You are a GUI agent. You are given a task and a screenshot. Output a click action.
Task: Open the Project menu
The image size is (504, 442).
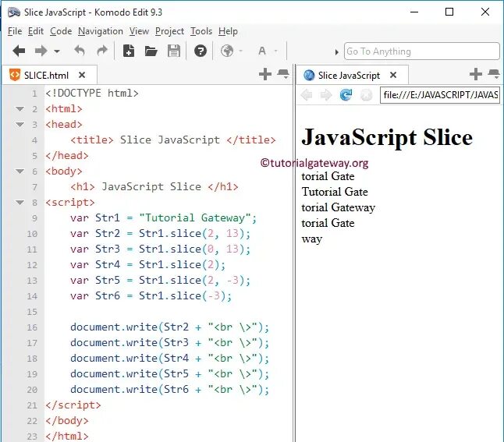coord(169,31)
